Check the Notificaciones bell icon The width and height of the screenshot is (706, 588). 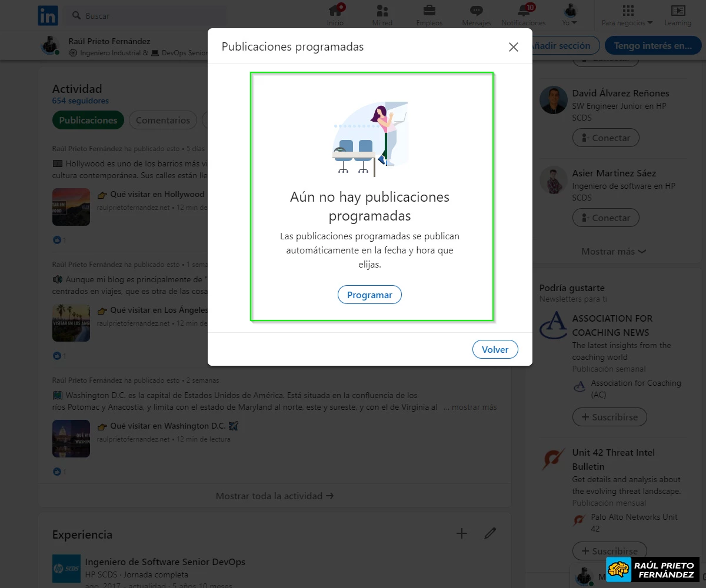click(522, 14)
